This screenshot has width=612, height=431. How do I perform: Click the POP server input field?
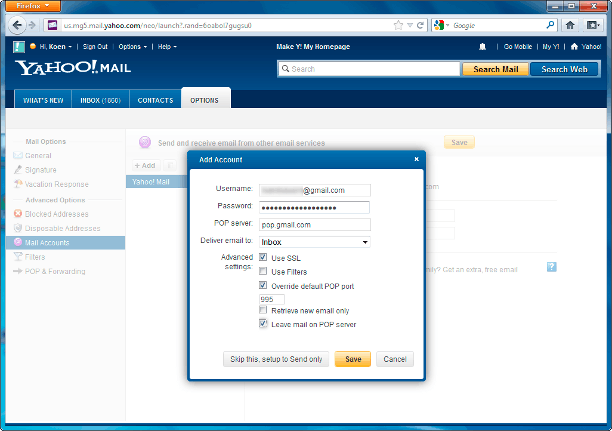tap(315, 225)
